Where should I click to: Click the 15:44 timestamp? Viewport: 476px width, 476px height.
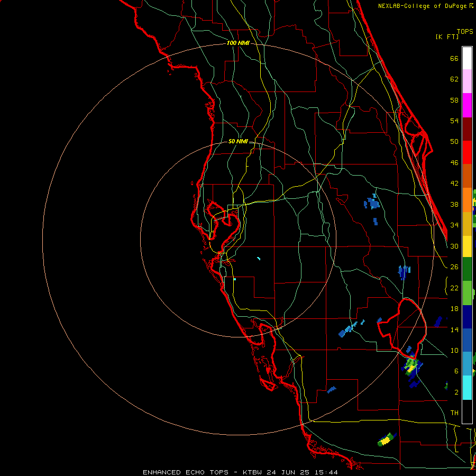326,472
